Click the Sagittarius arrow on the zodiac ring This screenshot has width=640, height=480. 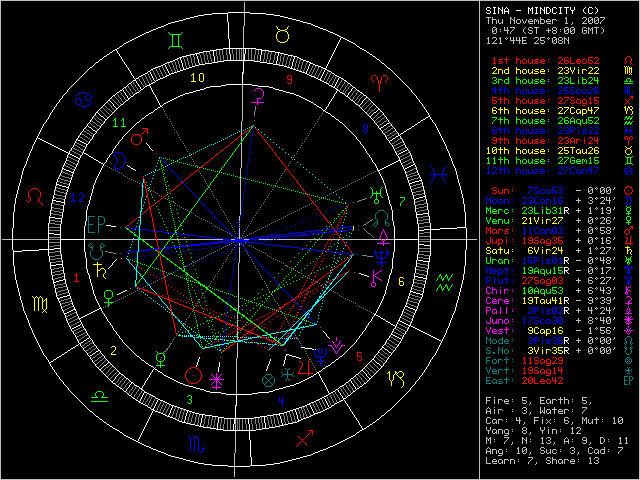click(x=305, y=439)
